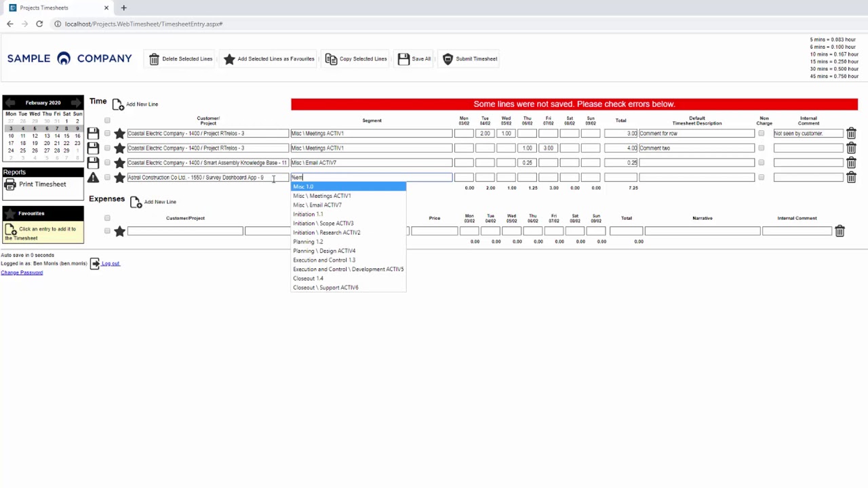
Task: Click the Astral Construction customer/project field
Action: pos(208,178)
